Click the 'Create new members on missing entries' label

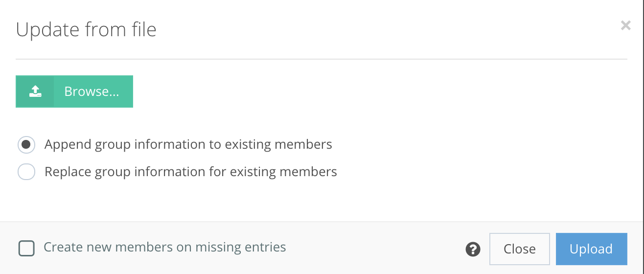tap(165, 247)
